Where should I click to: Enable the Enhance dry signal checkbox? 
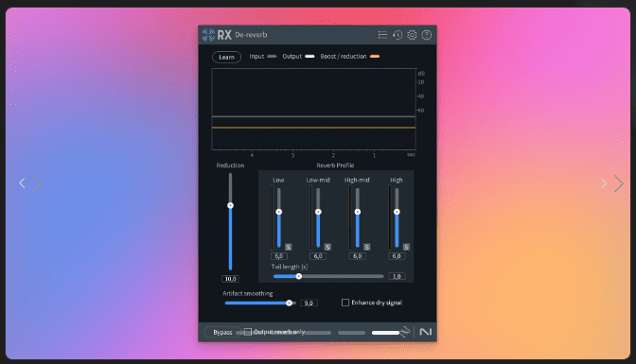point(345,303)
